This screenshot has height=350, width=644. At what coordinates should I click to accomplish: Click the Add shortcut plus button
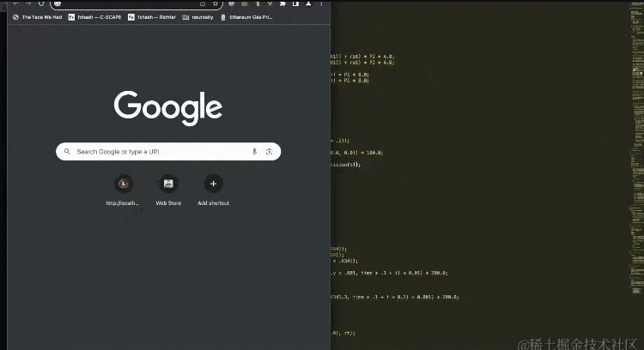(213, 184)
